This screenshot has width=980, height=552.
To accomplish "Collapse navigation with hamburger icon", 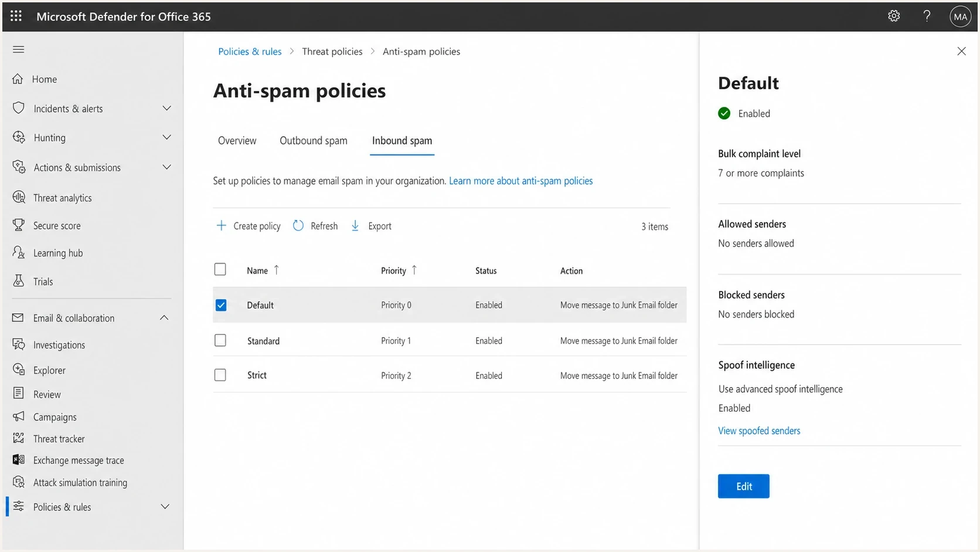I will click(x=19, y=49).
